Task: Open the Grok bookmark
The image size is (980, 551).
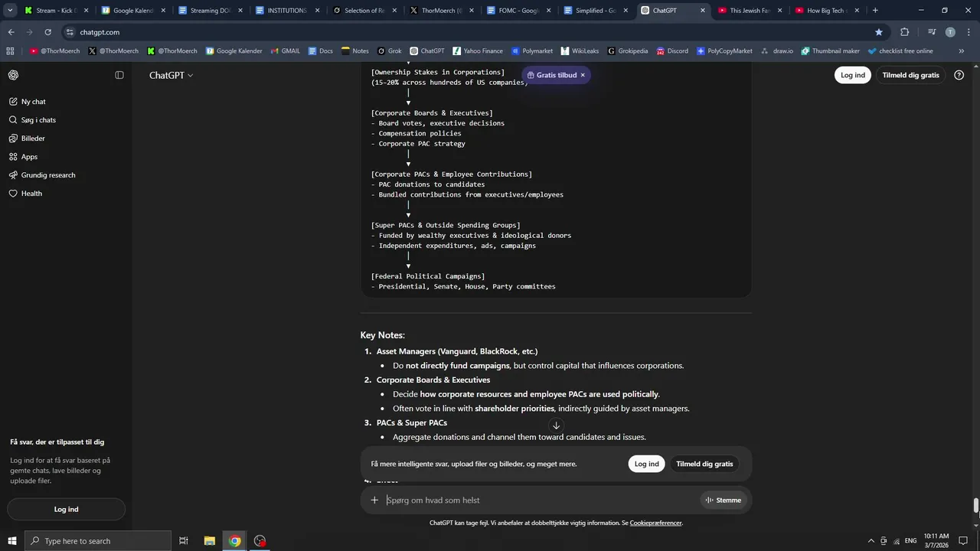Action: point(389,51)
